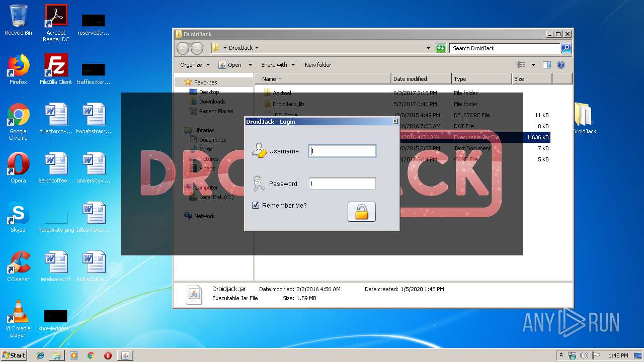Sort by Name column header

[323, 79]
